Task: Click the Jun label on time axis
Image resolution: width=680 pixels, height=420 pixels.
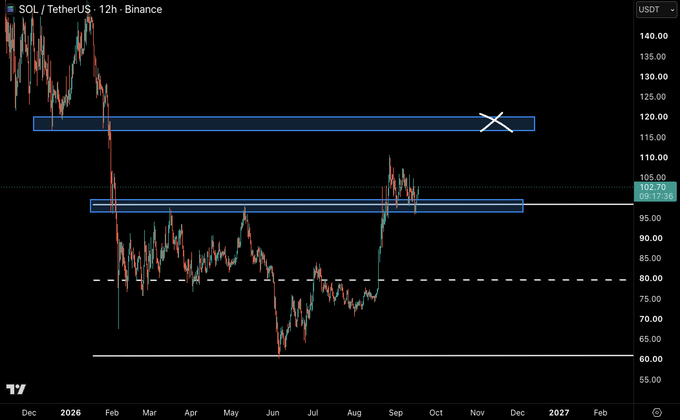Action: 272,413
